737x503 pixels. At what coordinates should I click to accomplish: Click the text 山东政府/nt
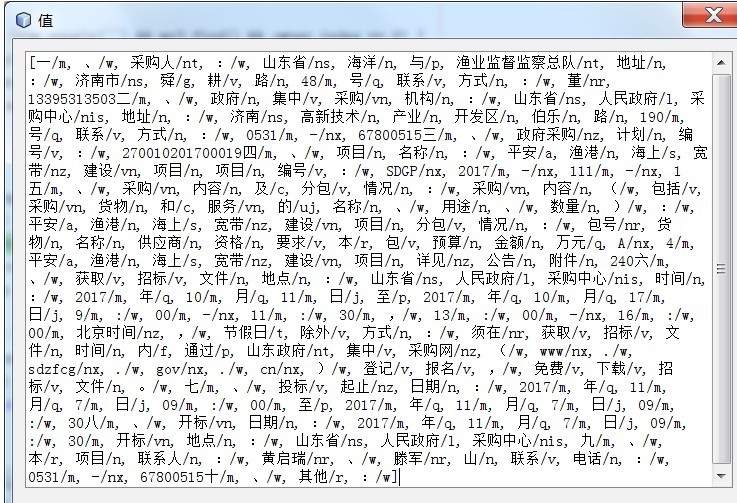point(288,352)
